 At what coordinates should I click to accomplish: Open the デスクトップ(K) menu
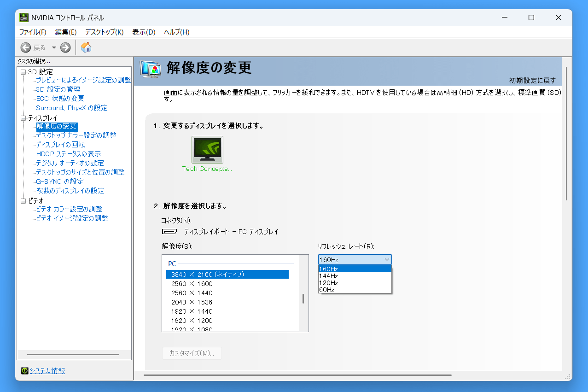(x=104, y=32)
